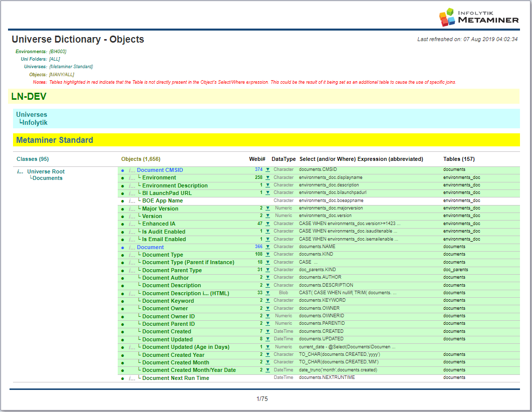Image resolution: width=532 pixels, height=412 pixels.
Task: Click the Infolytik universe folder name
Action: pyautogui.click(x=35, y=122)
